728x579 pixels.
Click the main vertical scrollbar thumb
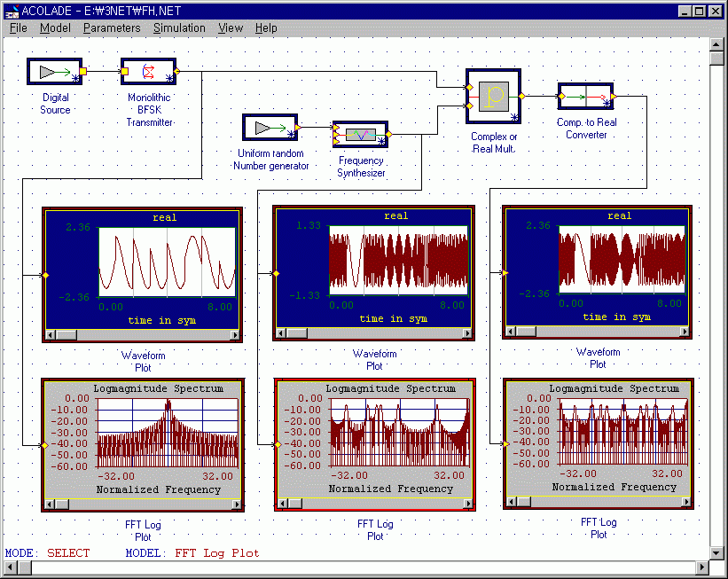716,59
